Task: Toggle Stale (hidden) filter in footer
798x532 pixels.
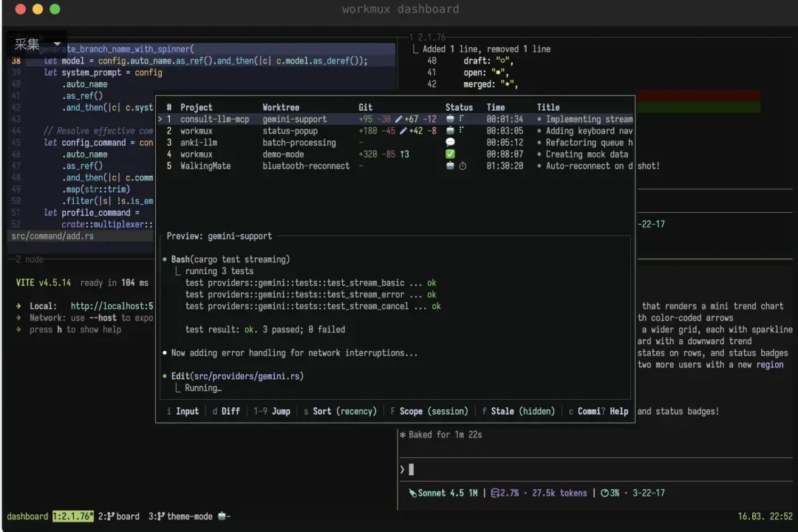Action: 519,411
